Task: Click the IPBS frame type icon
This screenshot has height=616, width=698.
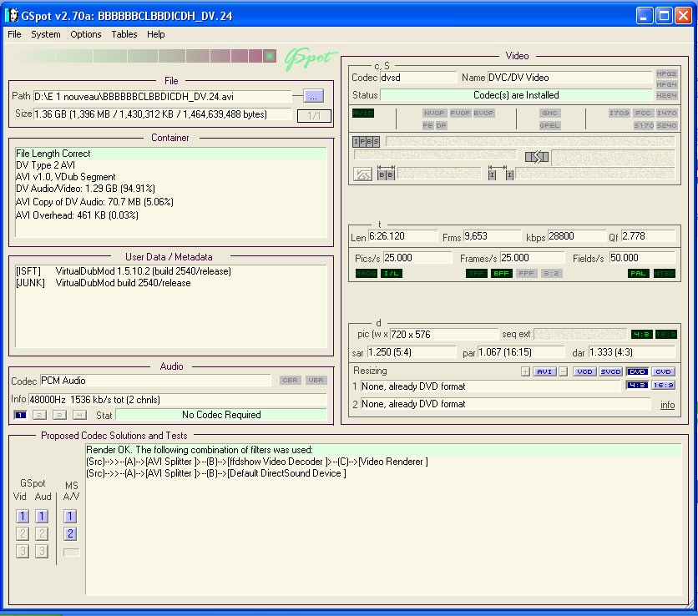Action: 366,142
